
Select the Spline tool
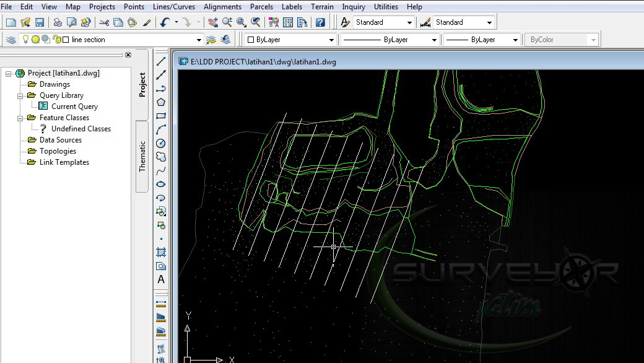pos(161,170)
